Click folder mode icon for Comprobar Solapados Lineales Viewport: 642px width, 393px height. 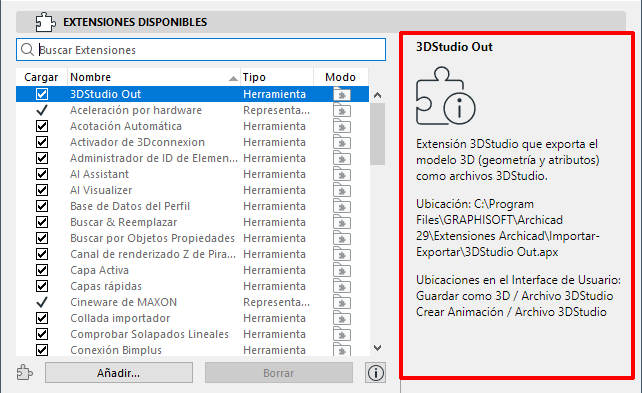(x=342, y=334)
